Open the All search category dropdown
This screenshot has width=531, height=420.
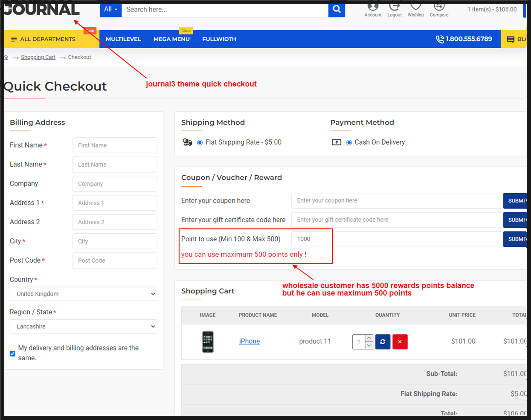coord(110,9)
